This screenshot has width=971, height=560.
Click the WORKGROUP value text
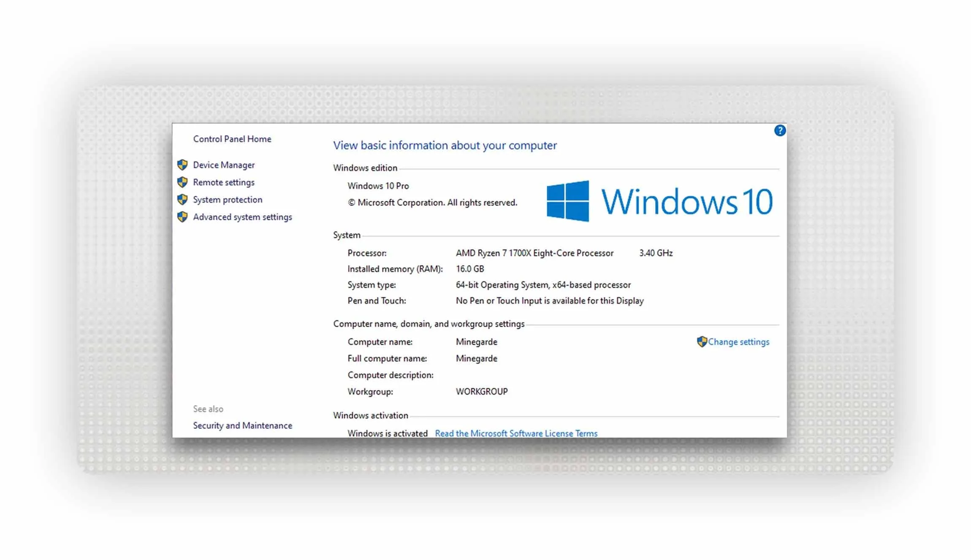(x=482, y=392)
